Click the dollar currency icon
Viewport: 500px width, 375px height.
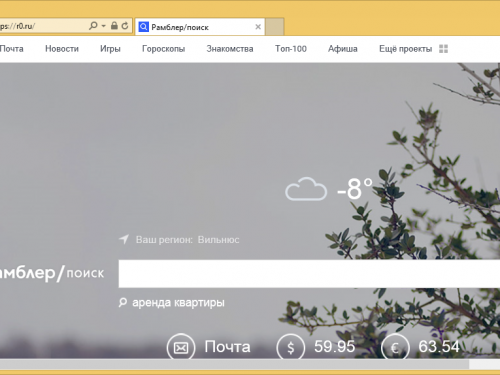pyautogui.click(x=291, y=347)
